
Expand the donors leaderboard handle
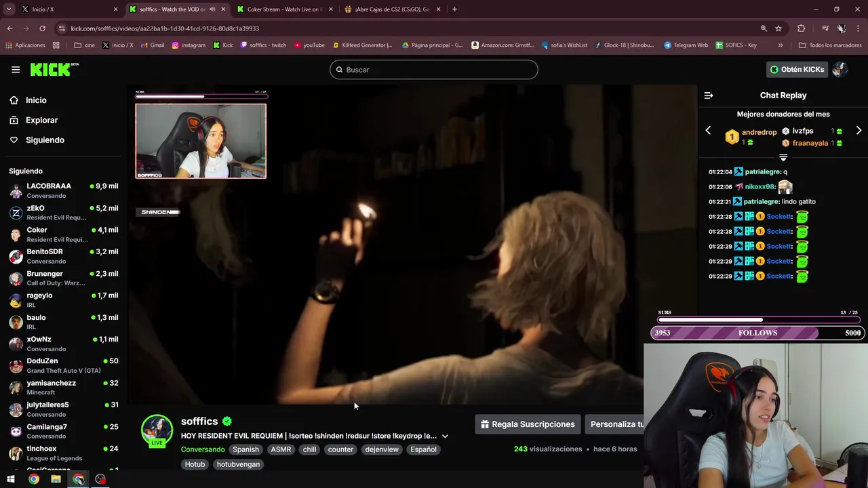783,157
